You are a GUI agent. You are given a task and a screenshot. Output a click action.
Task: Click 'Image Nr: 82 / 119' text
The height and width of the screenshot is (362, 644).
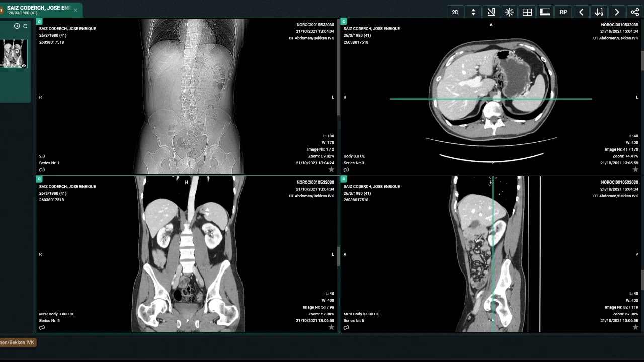[x=621, y=307]
